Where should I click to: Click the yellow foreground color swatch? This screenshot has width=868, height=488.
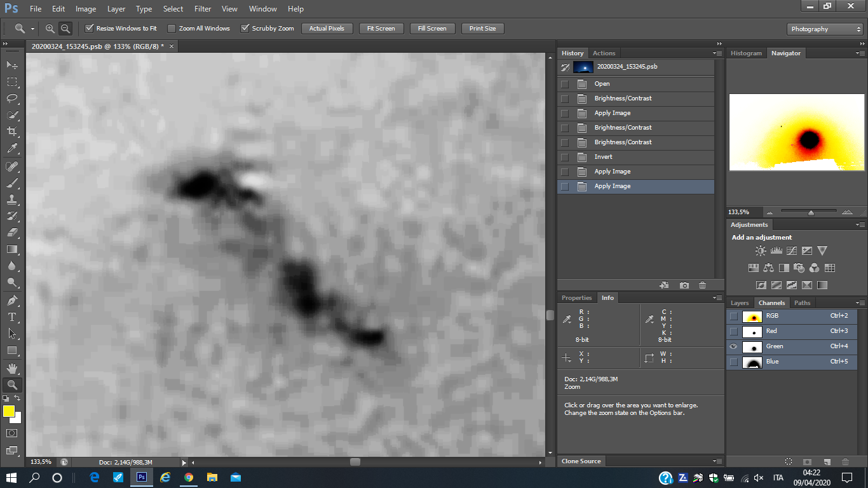[x=9, y=411]
